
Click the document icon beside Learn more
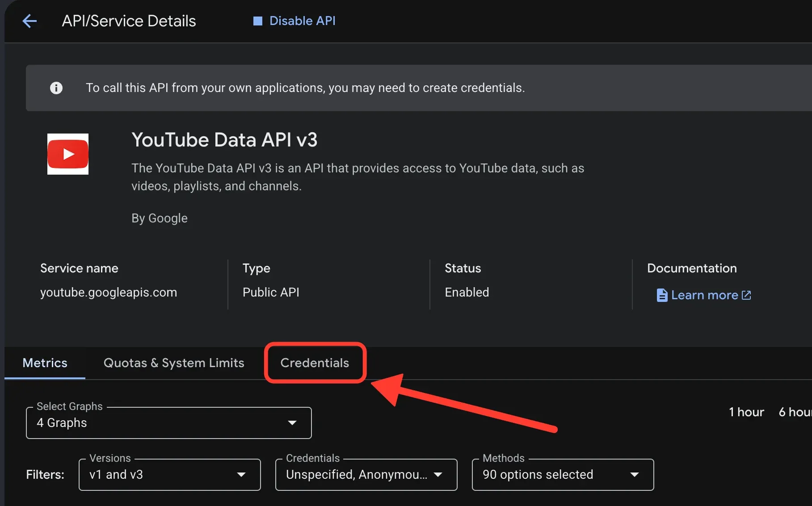tap(662, 295)
